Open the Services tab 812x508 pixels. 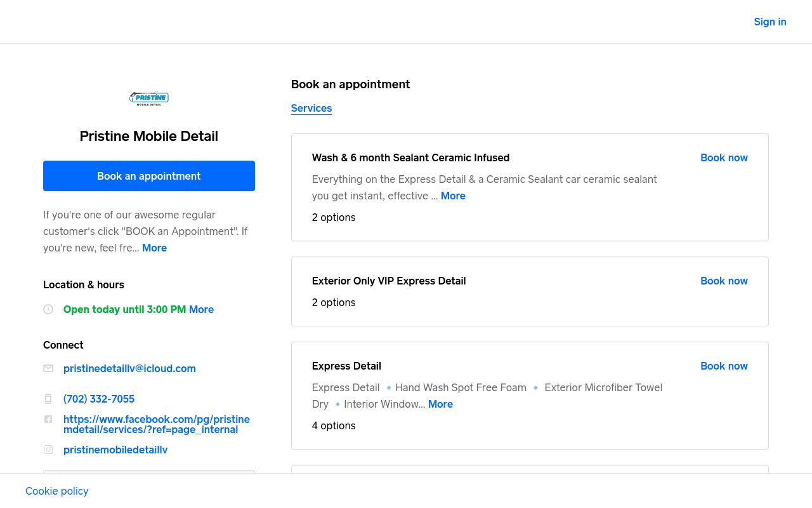pyautogui.click(x=311, y=108)
